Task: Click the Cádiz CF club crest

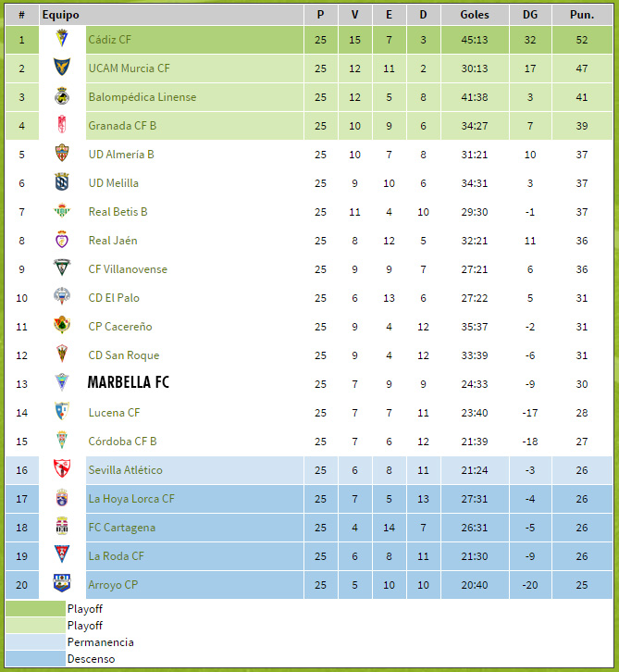Action: point(62,38)
